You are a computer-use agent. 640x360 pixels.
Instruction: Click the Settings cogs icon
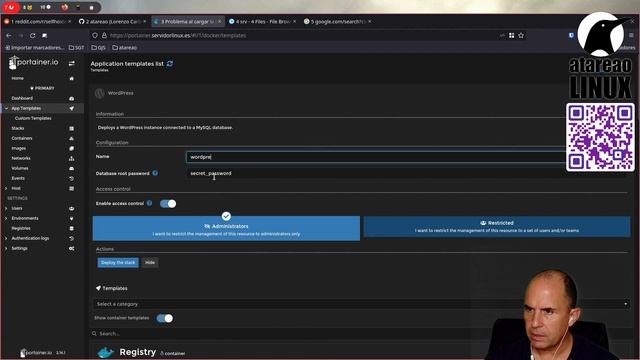[71, 249]
